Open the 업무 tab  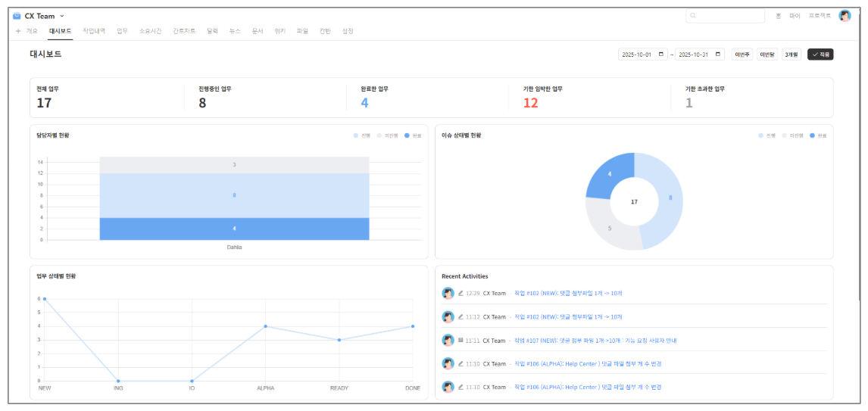(x=123, y=32)
